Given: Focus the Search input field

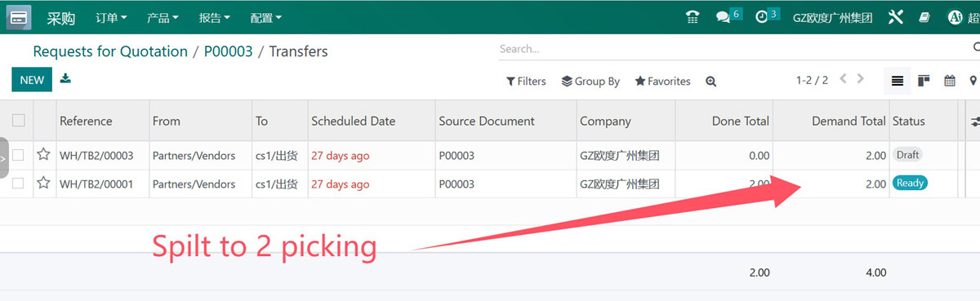Looking at the screenshot, I should point(719,49).
